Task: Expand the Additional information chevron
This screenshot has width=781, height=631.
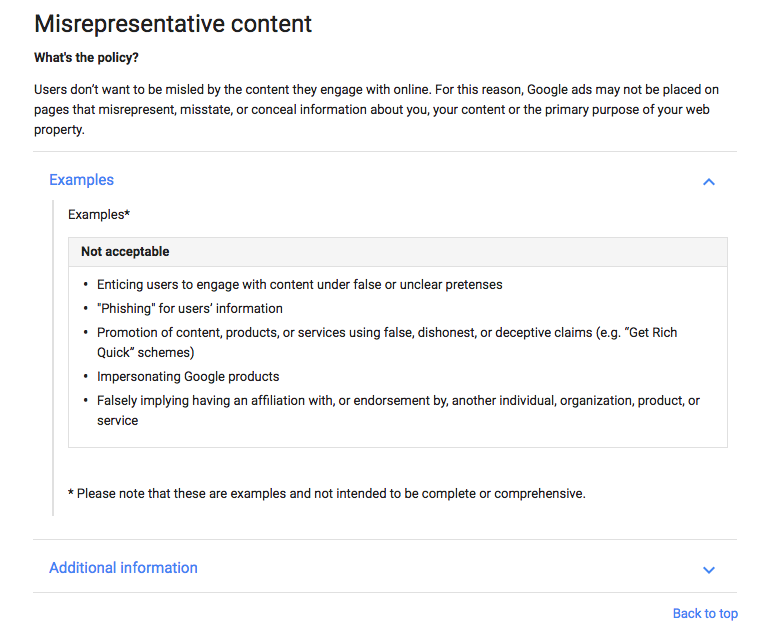Action: click(709, 570)
